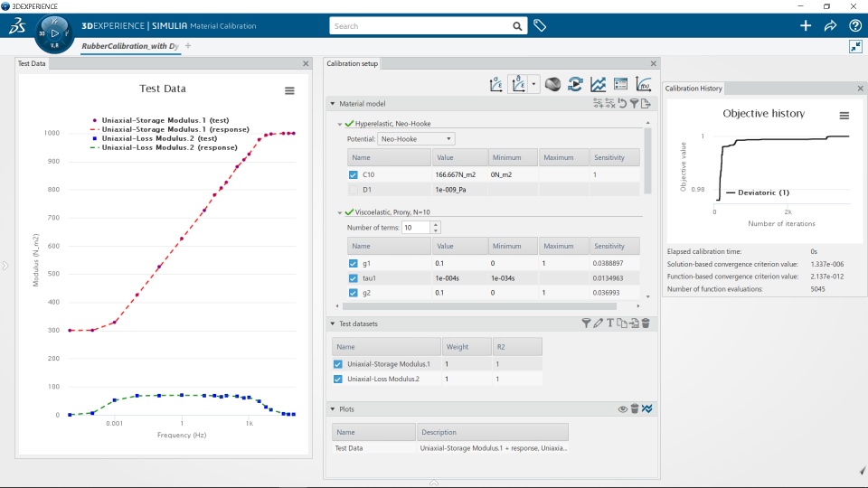Click the Material model horizontal scrollbar
Screen dimensions: 868x488
pos(479,306)
